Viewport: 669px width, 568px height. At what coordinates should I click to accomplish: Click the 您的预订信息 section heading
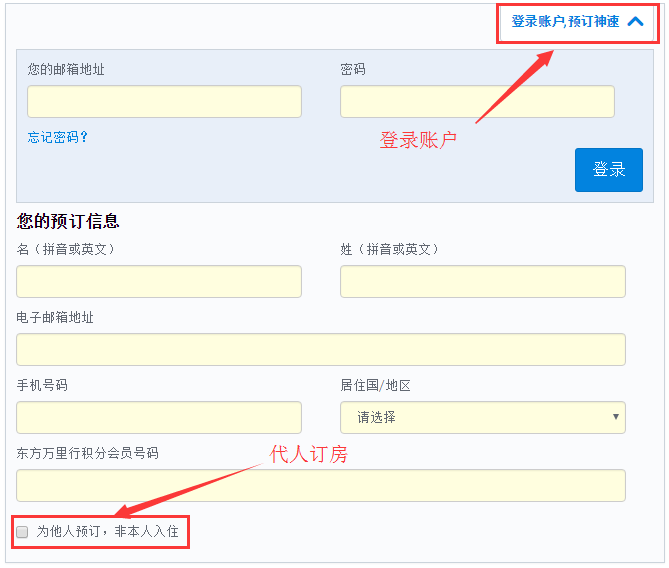(68, 222)
